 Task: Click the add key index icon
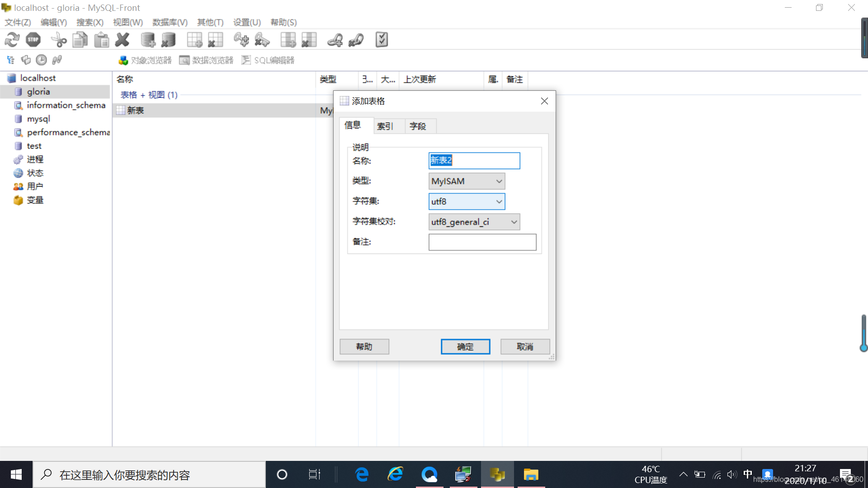(x=241, y=40)
